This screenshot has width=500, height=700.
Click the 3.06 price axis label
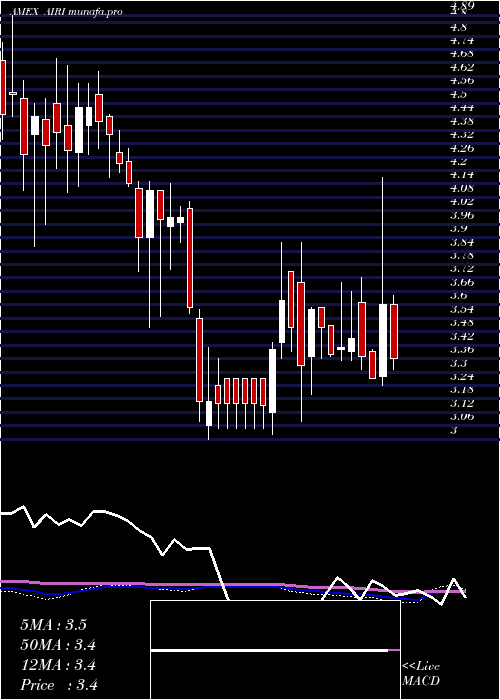pyautogui.click(x=462, y=417)
